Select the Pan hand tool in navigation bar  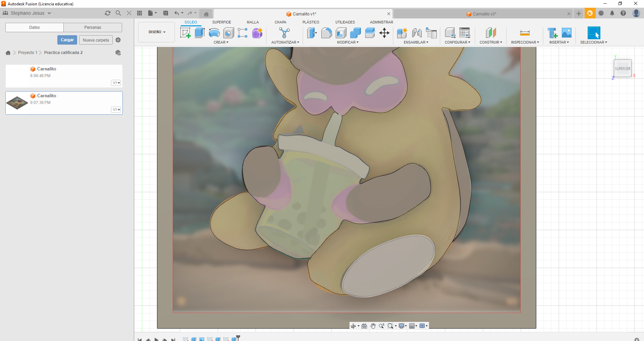(373, 326)
